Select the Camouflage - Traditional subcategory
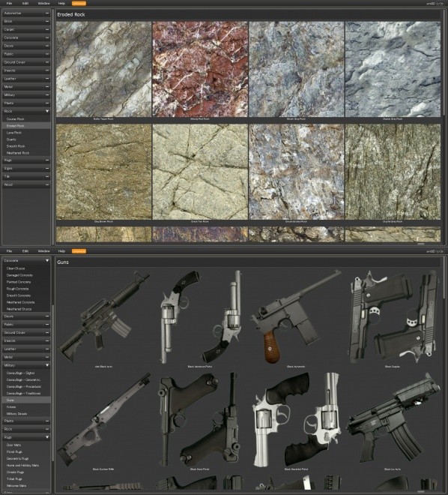The image size is (448, 495). point(26,393)
